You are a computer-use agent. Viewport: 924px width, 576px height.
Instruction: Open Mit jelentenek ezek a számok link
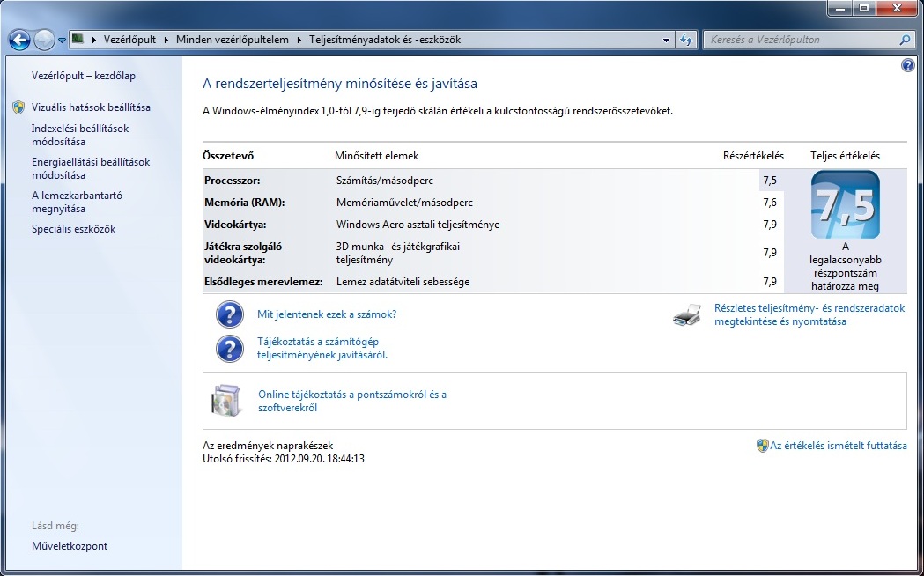(x=327, y=314)
